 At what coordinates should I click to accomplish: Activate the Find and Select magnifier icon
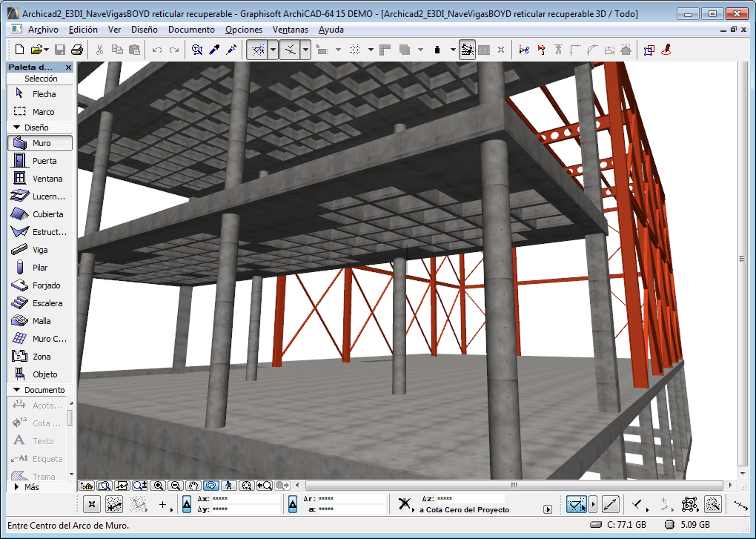[196, 50]
